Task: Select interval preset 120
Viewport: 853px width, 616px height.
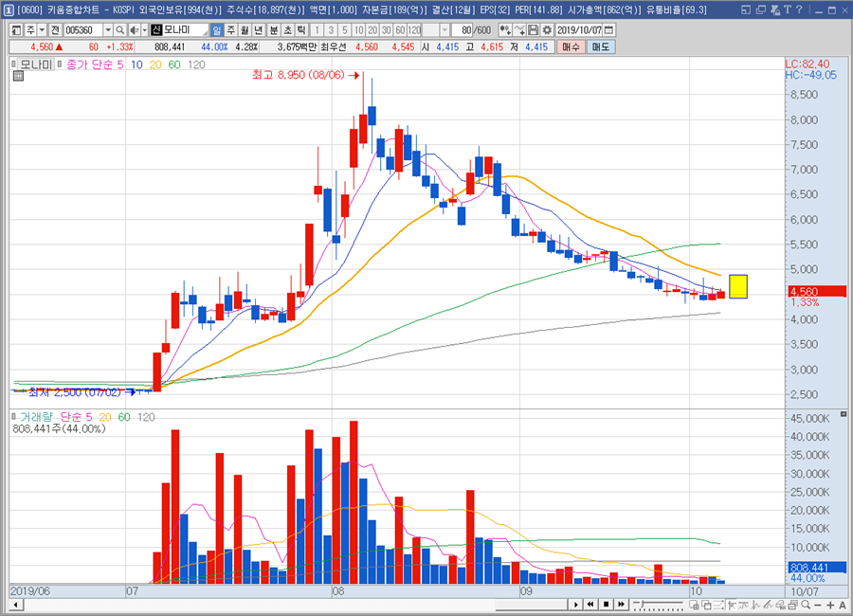Action: [x=414, y=30]
